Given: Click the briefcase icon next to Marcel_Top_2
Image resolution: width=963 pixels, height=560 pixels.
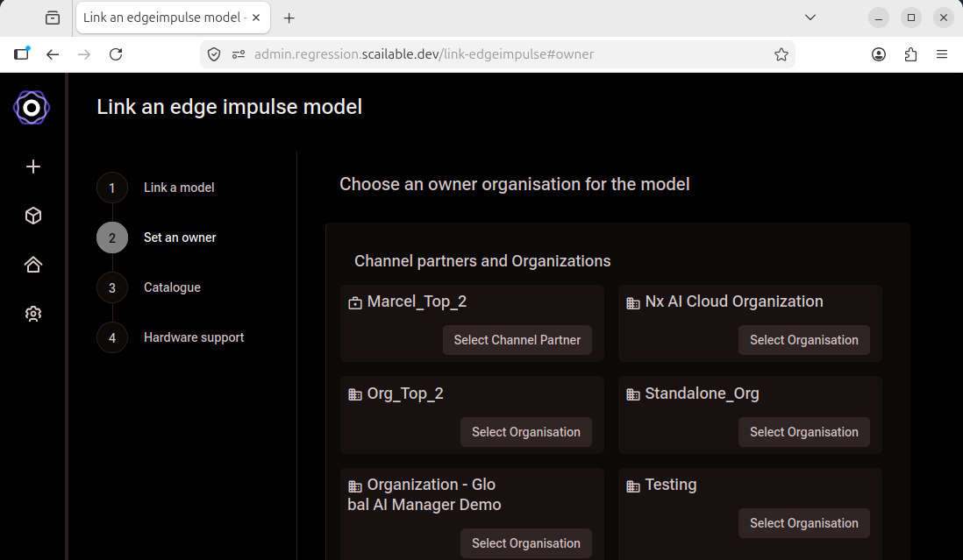Looking at the screenshot, I should (355, 303).
